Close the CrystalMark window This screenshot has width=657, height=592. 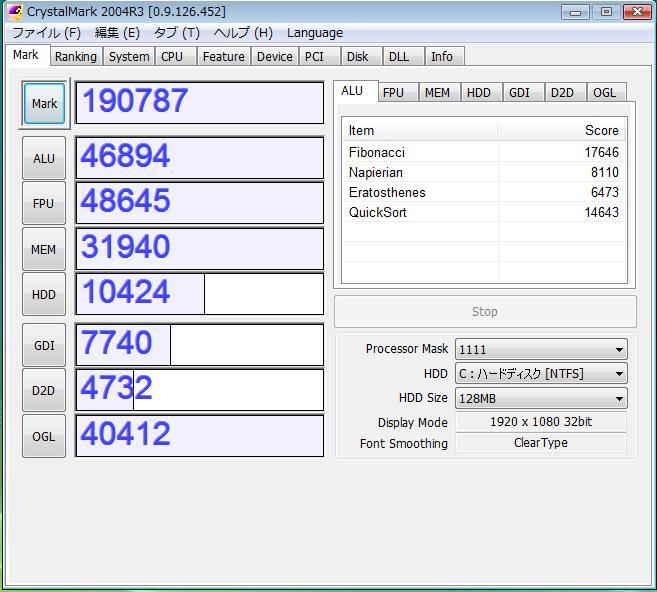[637, 12]
